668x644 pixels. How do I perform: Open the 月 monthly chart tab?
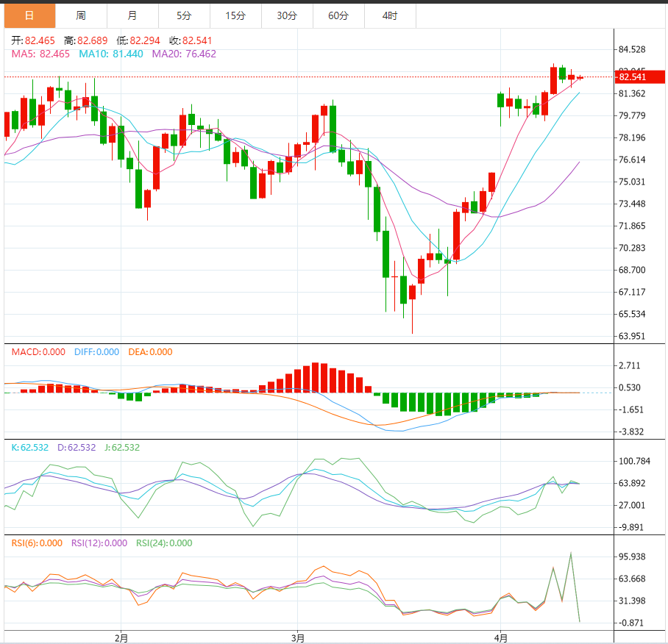click(132, 15)
